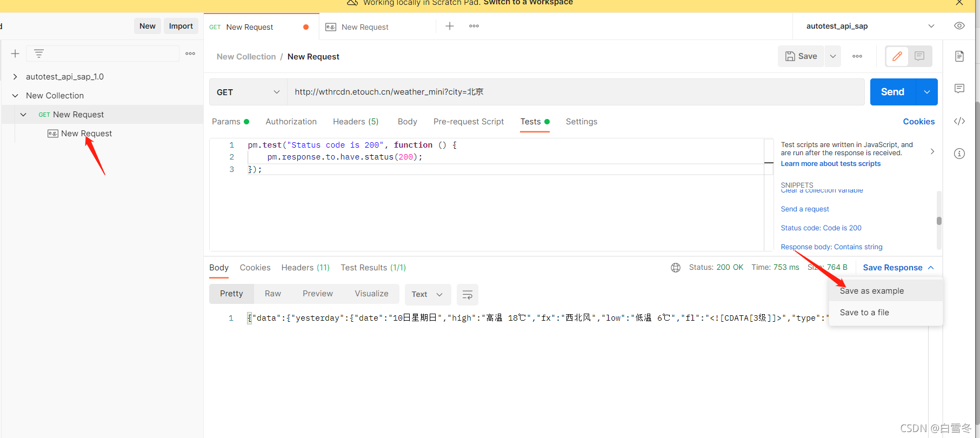Screen dimensions: 980x438
Task: Select the Visualize response view
Action: point(371,294)
